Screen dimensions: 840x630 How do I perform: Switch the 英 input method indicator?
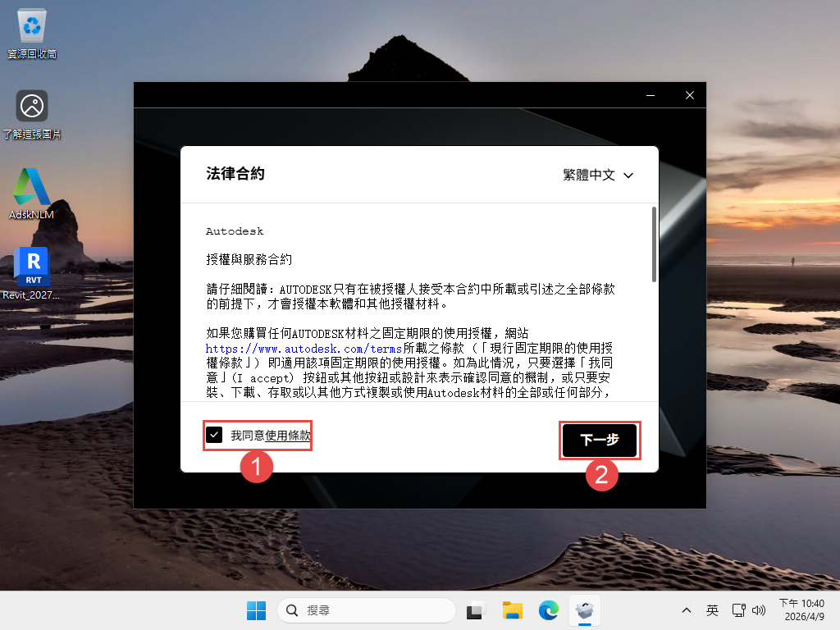(x=712, y=610)
